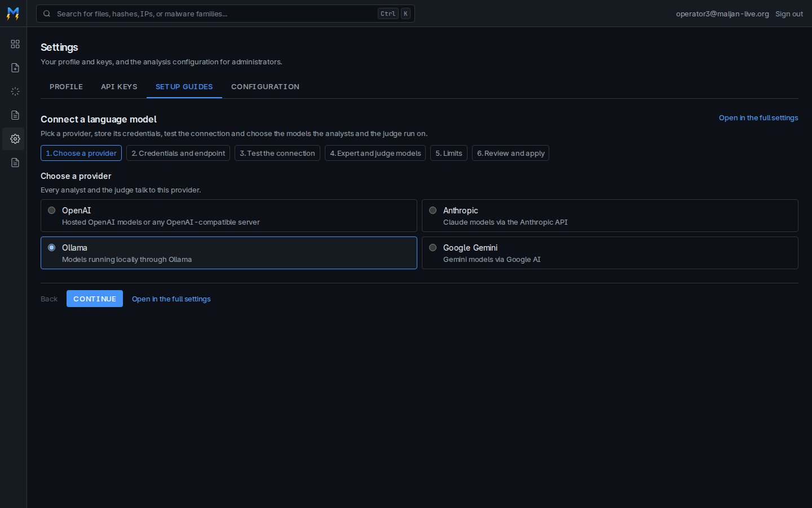Click the Back button

[49, 299]
